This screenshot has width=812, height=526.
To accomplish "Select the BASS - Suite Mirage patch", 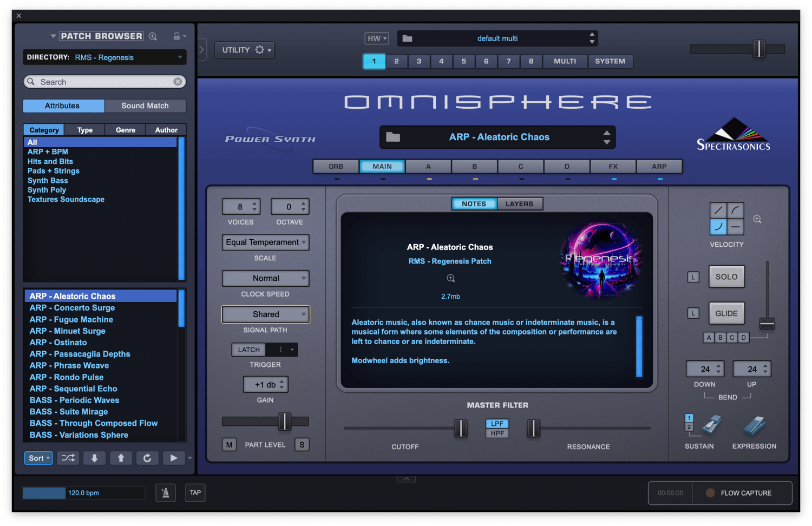I will tap(69, 412).
